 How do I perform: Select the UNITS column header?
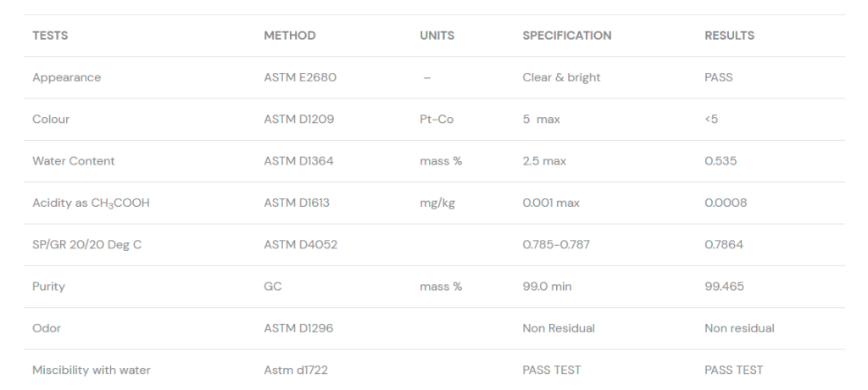(437, 36)
